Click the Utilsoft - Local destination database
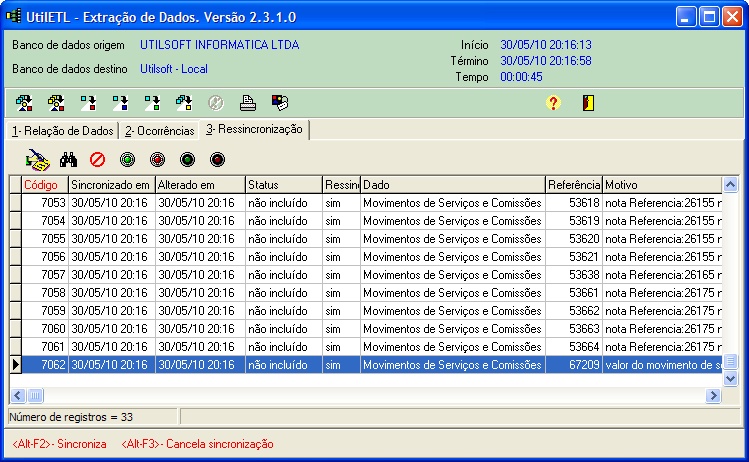 point(174,69)
